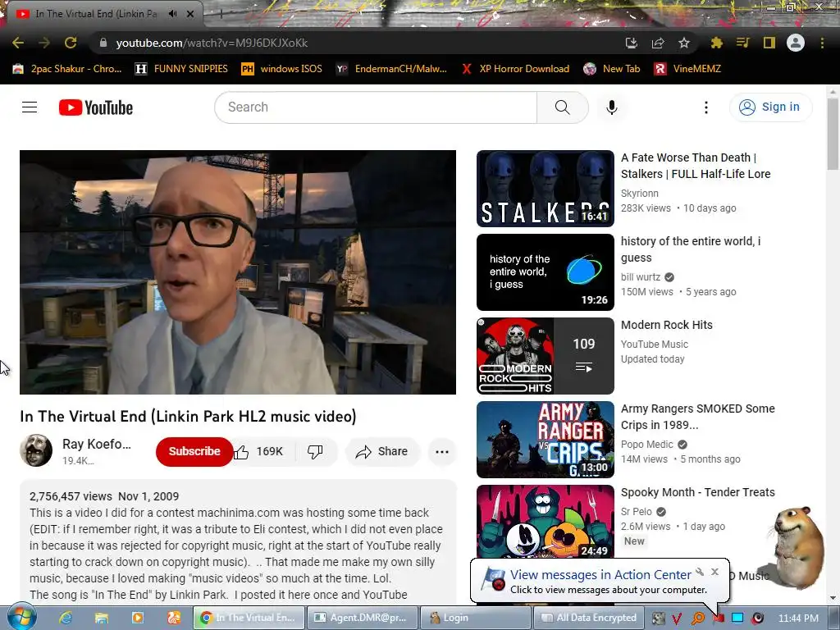
Task: Open the FUNNY SNIPPIES bookmark
Action: coord(181,69)
